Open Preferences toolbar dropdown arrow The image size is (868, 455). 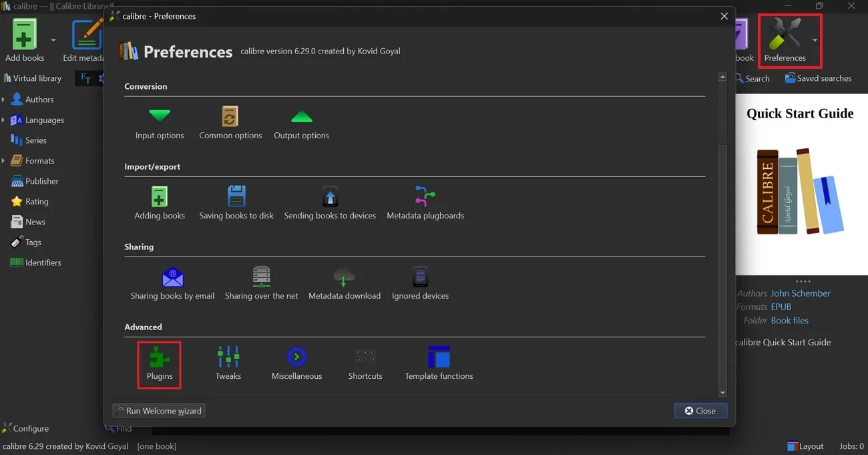click(x=815, y=40)
